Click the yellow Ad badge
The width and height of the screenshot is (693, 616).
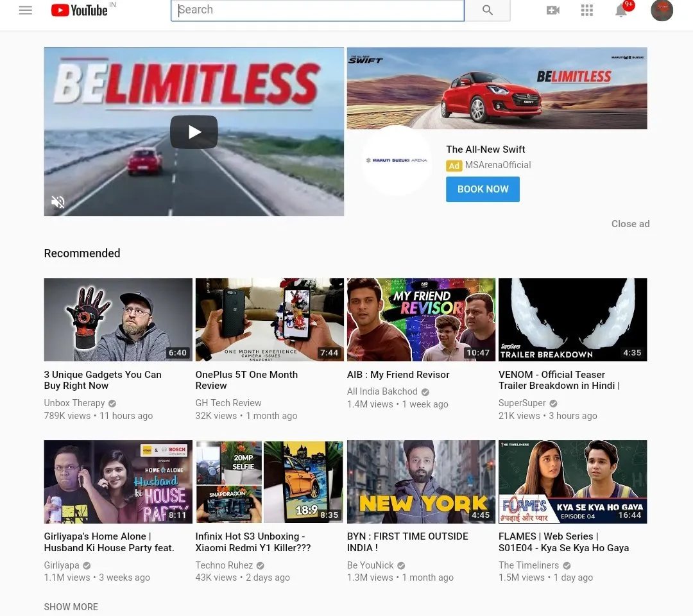[454, 166]
